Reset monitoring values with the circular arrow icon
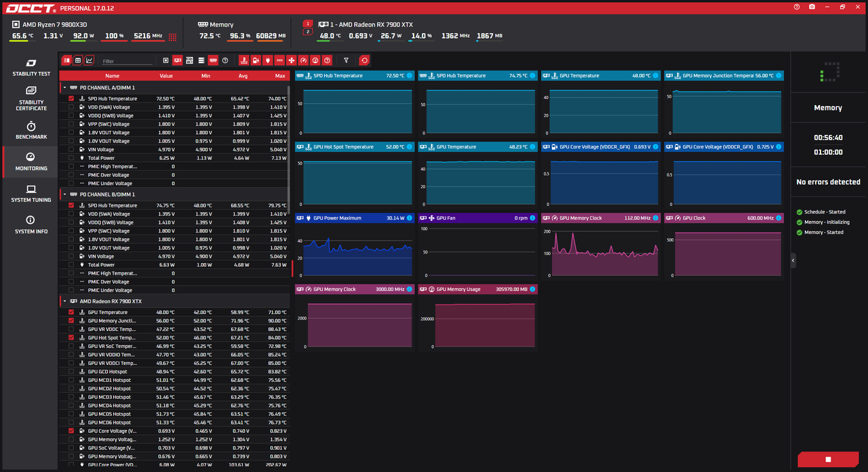The height and width of the screenshot is (472, 868). point(364,60)
